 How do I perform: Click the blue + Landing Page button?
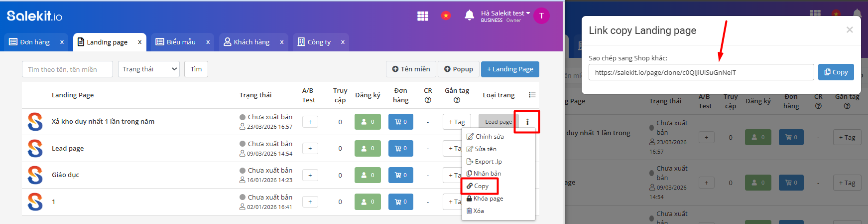coord(510,69)
